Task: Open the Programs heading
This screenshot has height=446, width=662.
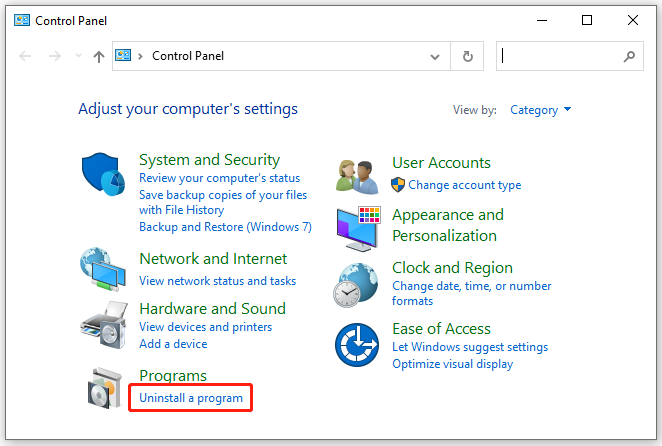Action: pos(173,375)
